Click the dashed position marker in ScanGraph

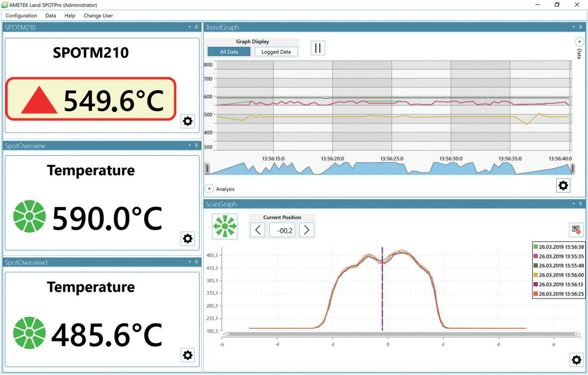coord(382,289)
